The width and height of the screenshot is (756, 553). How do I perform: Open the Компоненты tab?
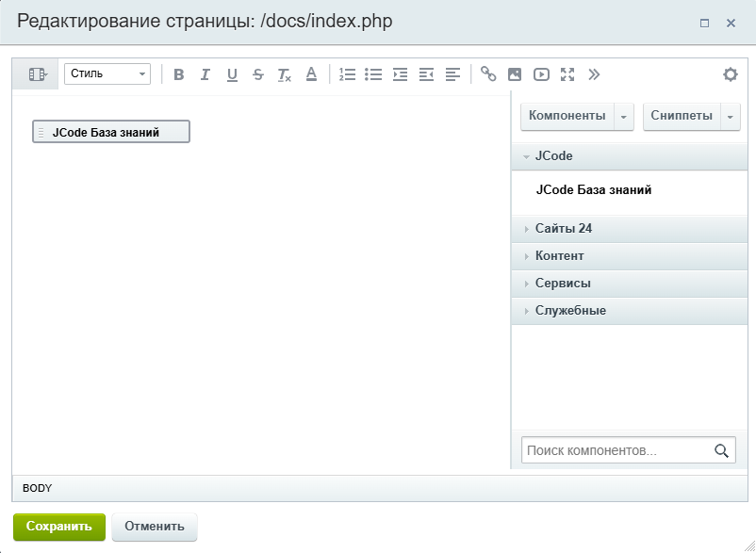point(567,116)
